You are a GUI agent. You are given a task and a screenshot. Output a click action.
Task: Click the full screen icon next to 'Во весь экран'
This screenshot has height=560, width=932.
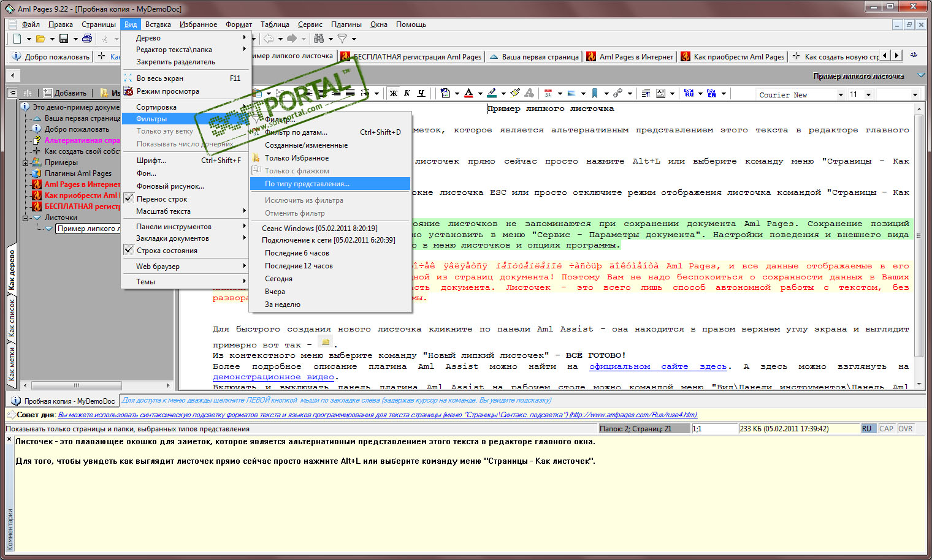[x=128, y=78]
